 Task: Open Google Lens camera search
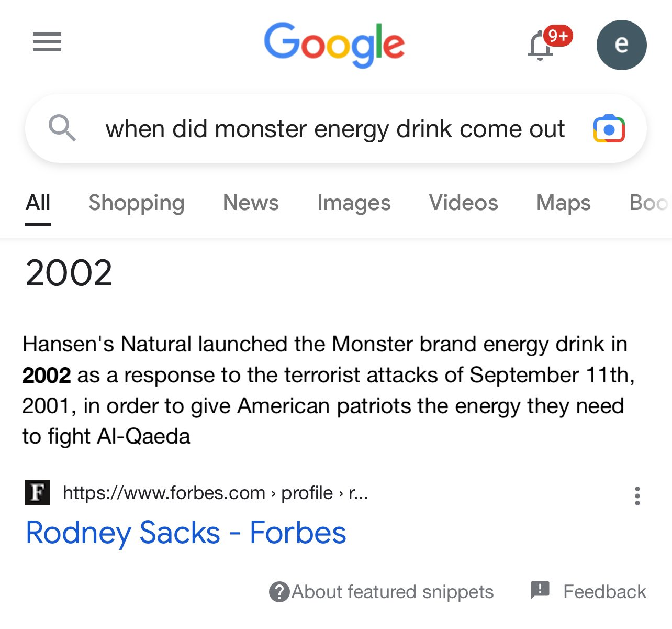point(609,129)
